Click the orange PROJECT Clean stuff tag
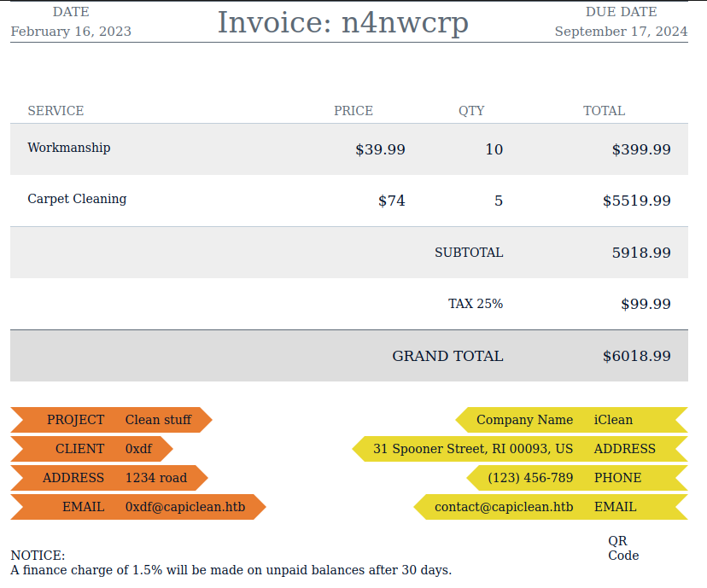Screen dimensions: 707x588 click(111, 420)
